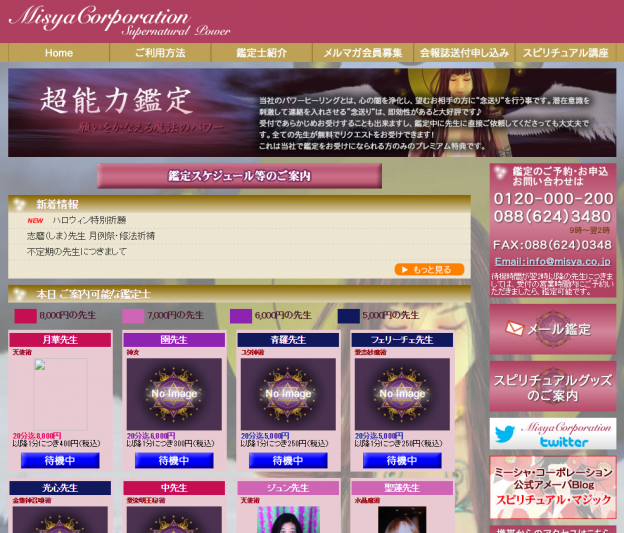Click phone number 088(624)3480
Image resolution: width=624 pixels, height=533 pixels.
(x=552, y=216)
